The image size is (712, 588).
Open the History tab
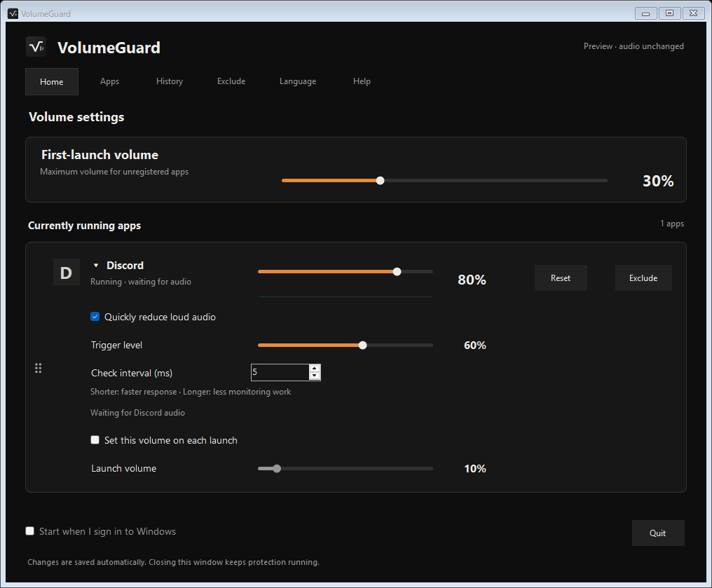click(x=170, y=81)
